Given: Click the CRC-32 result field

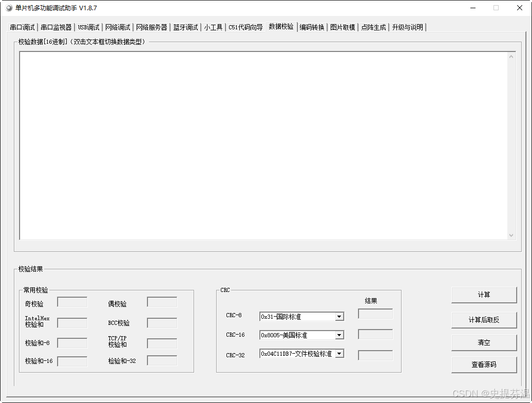Looking at the screenshot, I should (x=375, y=356).
